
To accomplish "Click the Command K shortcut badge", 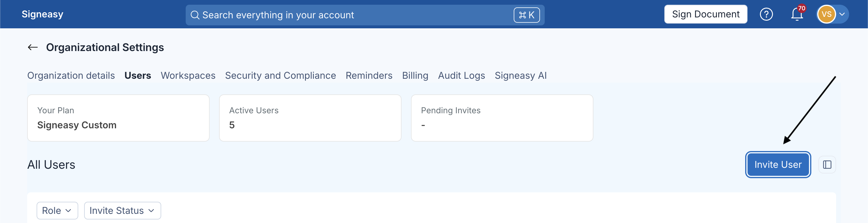I will 526,15.
